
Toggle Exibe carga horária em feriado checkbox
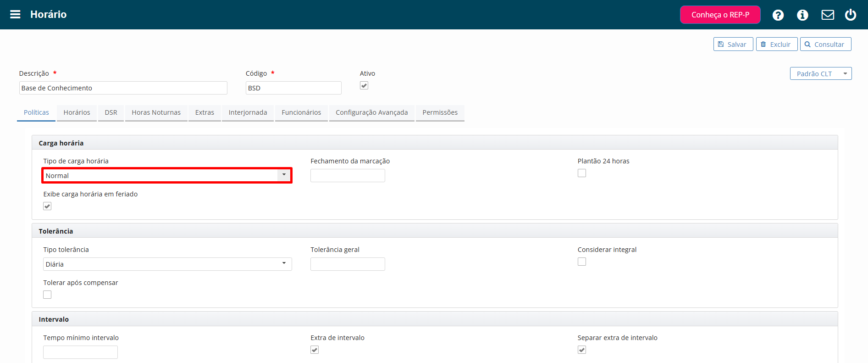(x=47, y=206)
